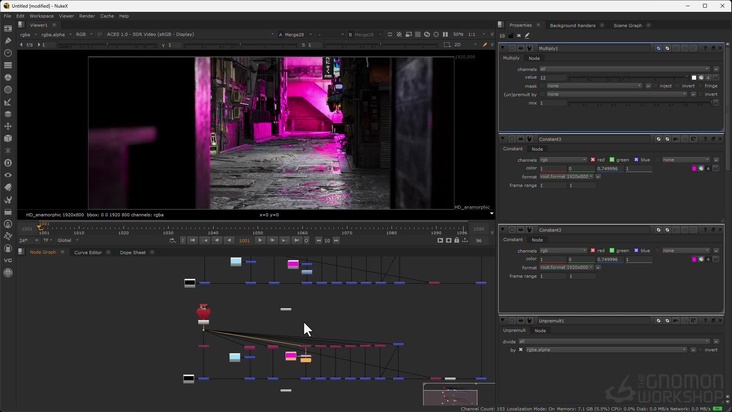Click the red node icon in the Node Graph
The image size is (732, 412).
pyautogui.click(x=203, y=312)
